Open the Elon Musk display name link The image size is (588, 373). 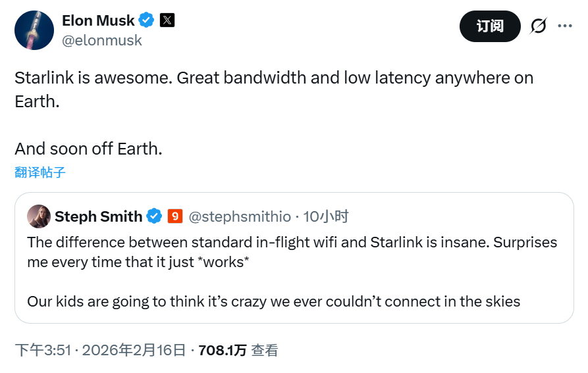click(x=98, y=20)
